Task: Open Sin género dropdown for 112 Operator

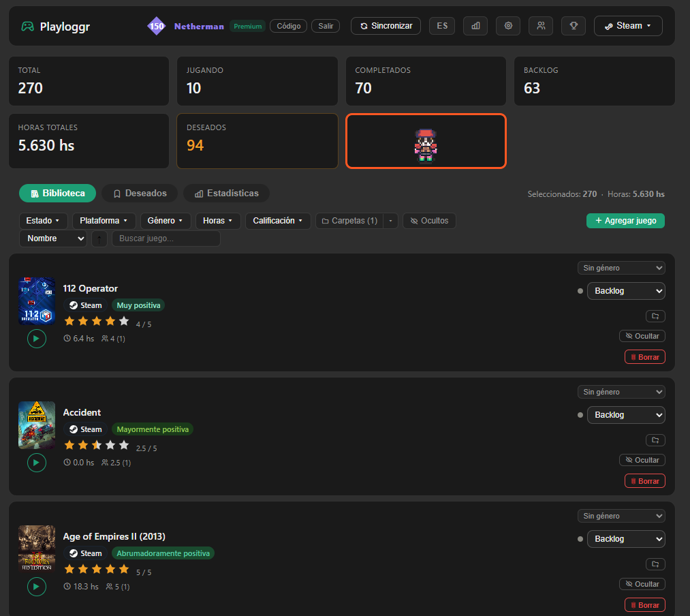Action: [x=621, y=268]
